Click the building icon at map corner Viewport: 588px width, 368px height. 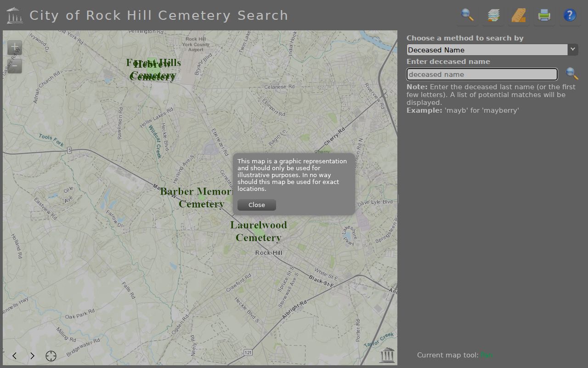pyautogui.click(x=387, y=355)
